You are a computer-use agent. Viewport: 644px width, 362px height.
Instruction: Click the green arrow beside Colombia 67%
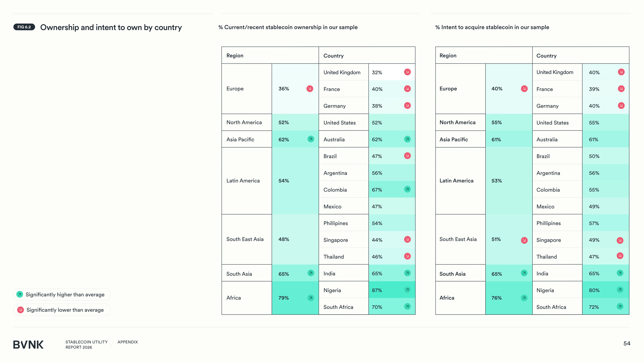tap(407, 189)
